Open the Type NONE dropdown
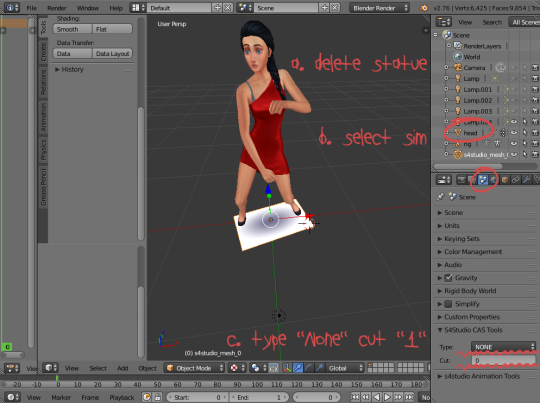 tap(503, 347)
